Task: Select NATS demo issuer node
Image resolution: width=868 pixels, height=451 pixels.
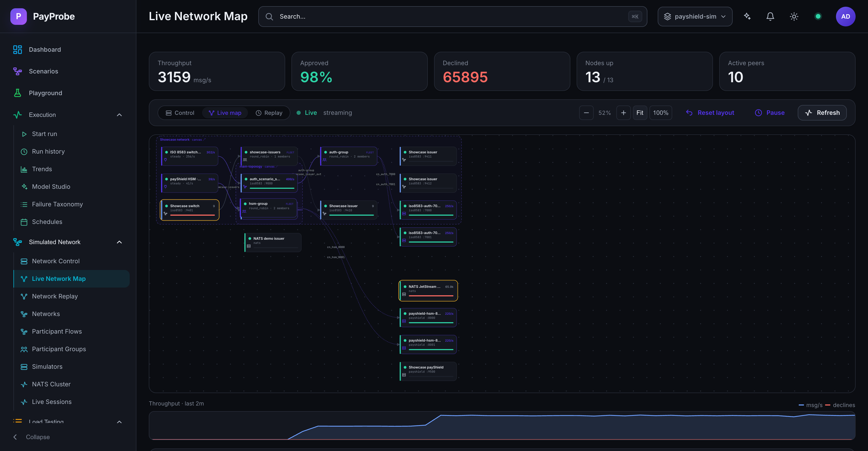Action: [273, 242]
